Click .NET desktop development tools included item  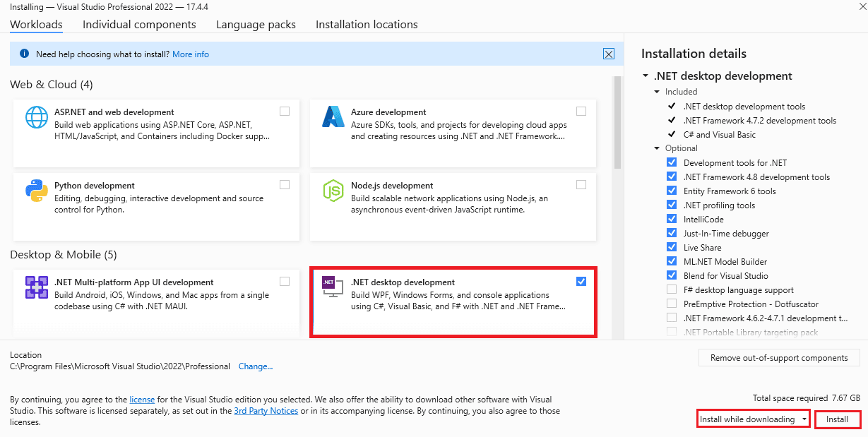click(744, 106)
